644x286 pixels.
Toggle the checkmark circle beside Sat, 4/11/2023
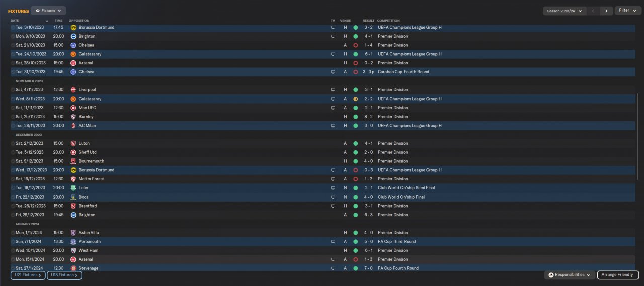click(13, 90)
